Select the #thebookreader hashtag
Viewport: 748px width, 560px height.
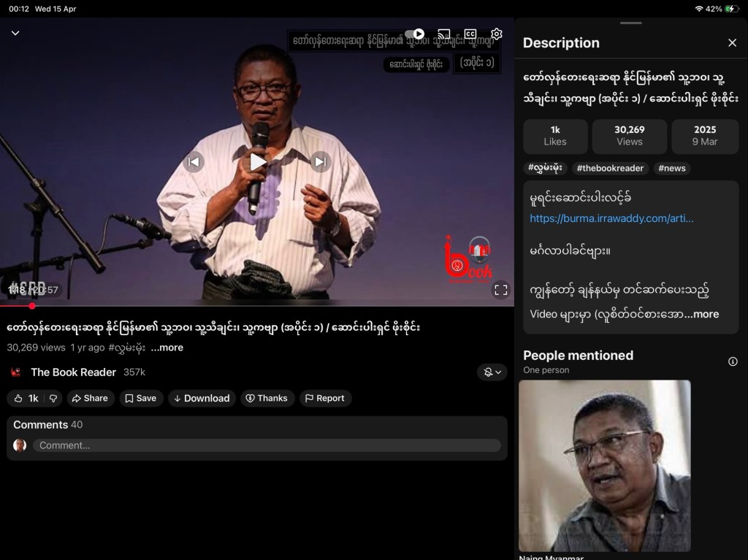pos(610,168)
